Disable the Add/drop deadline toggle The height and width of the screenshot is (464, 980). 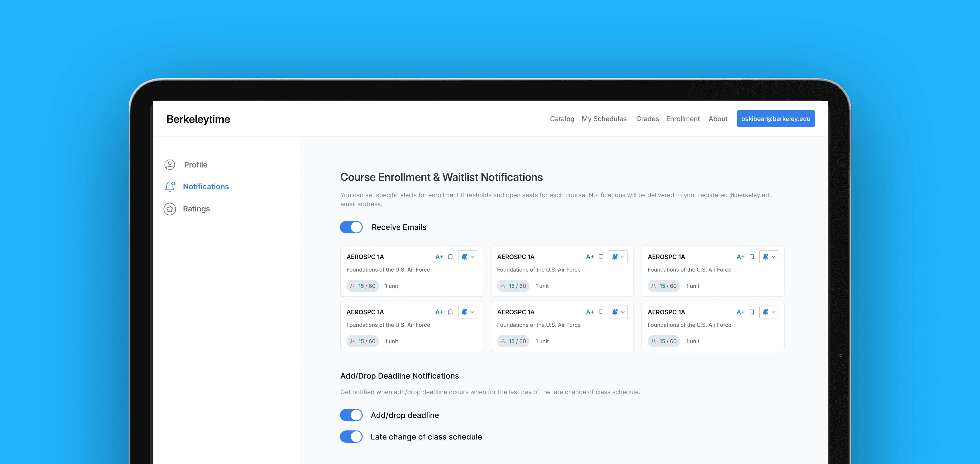pyautogui.click(x=351, y=415)
